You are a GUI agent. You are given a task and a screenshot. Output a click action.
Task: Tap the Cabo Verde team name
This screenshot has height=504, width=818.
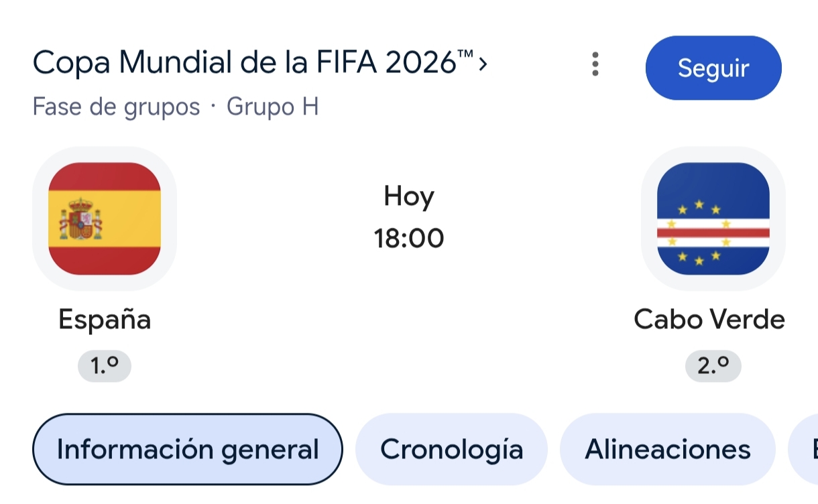click(x=709, y=319)
